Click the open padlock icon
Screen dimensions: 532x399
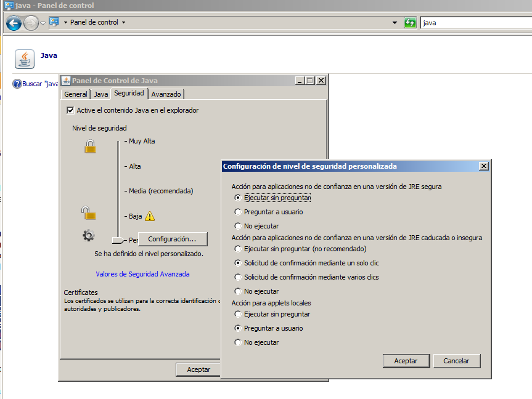(89, 212)
